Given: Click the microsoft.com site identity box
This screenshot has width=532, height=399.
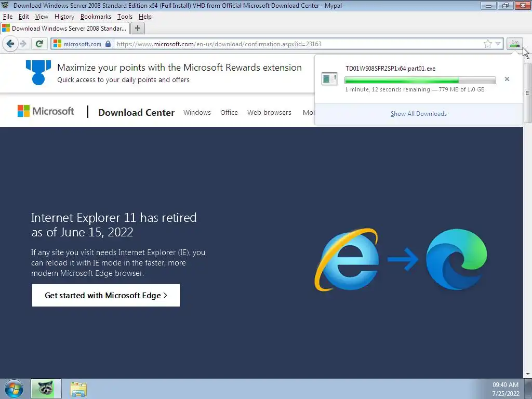Looking at the screenshot, I should tap(83, 44).
